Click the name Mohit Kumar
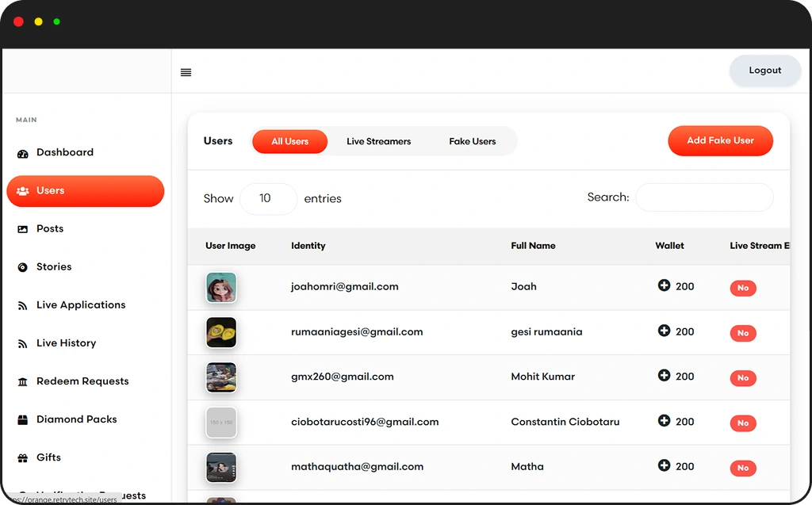The width and height of the screenshot is (812, 505). click(x=542, y=377)
